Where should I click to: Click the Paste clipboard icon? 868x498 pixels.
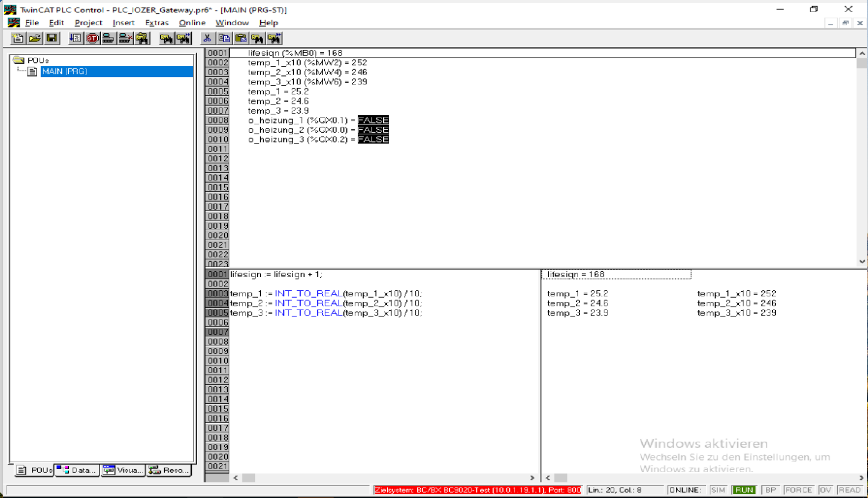(241, 38)
